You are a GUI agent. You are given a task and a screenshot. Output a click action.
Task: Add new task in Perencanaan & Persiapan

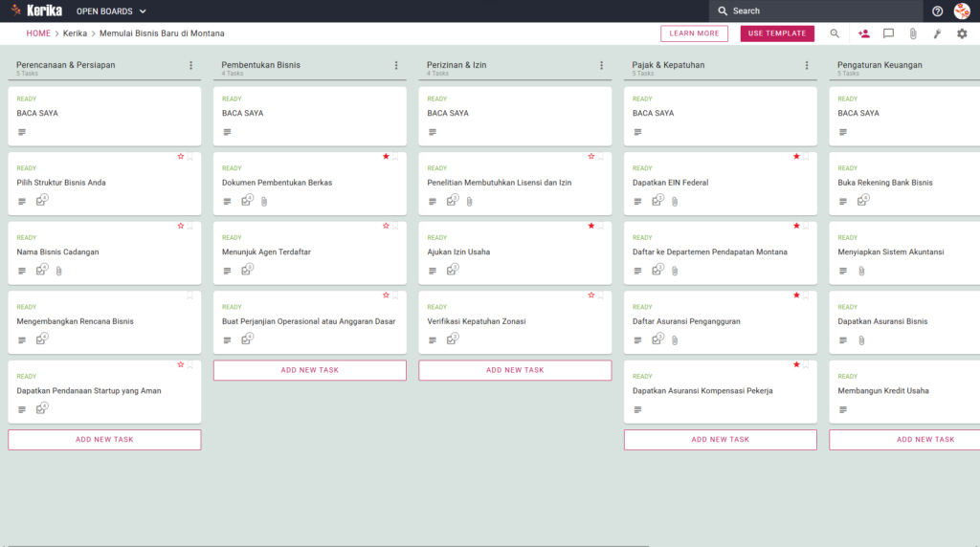point(104,440)
